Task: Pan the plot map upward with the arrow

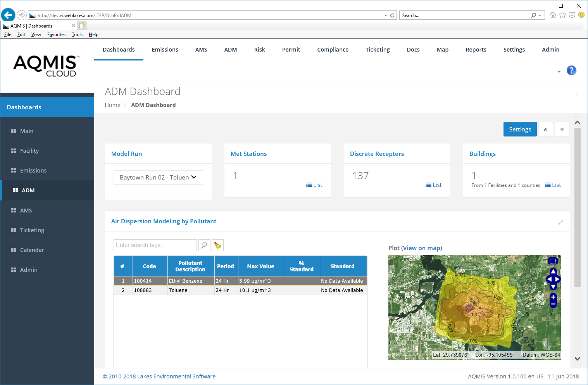Action: coord(553,273)
